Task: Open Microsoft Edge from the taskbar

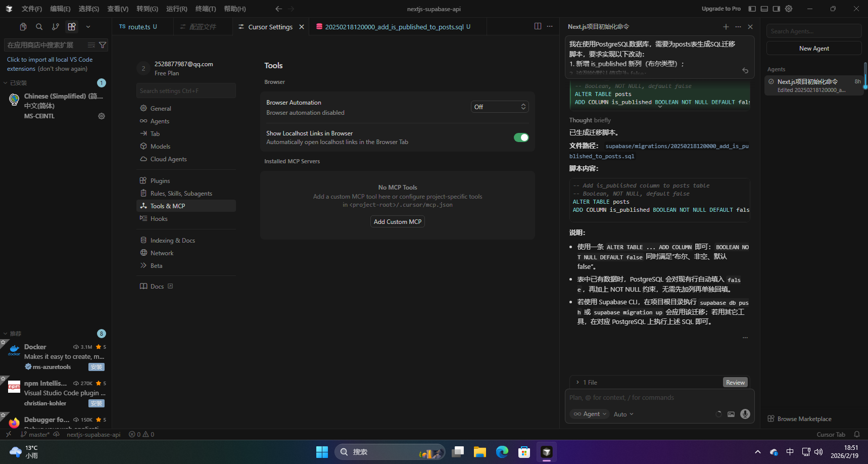Action: tap(502, 452)
